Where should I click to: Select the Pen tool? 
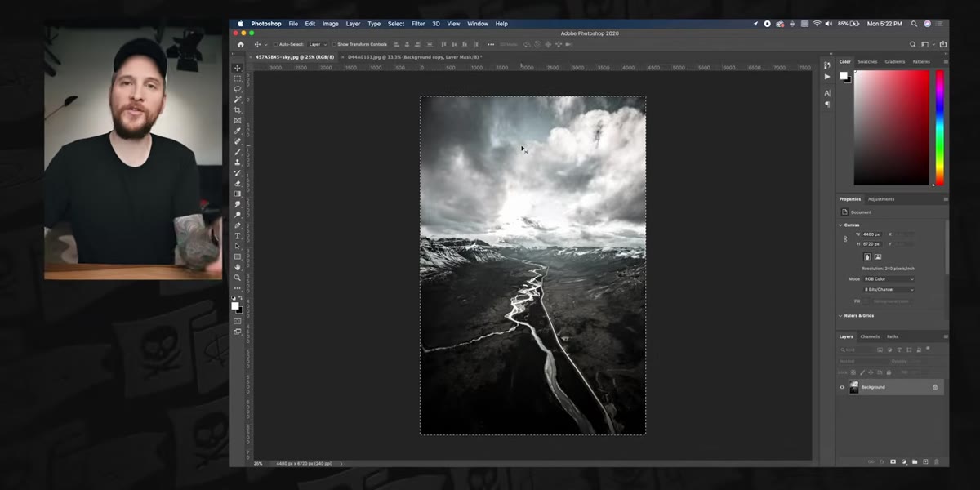pyautogui.click(x=238, y=225)
